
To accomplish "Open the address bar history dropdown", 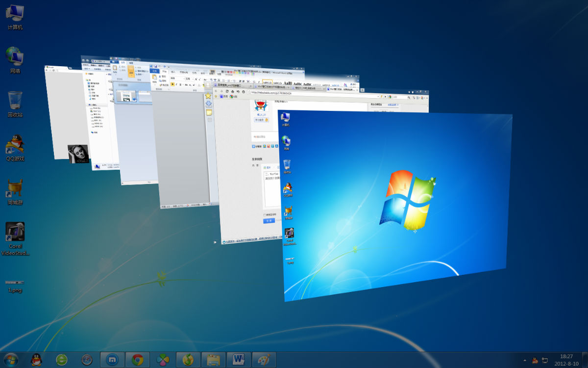I will coord(378,95).
